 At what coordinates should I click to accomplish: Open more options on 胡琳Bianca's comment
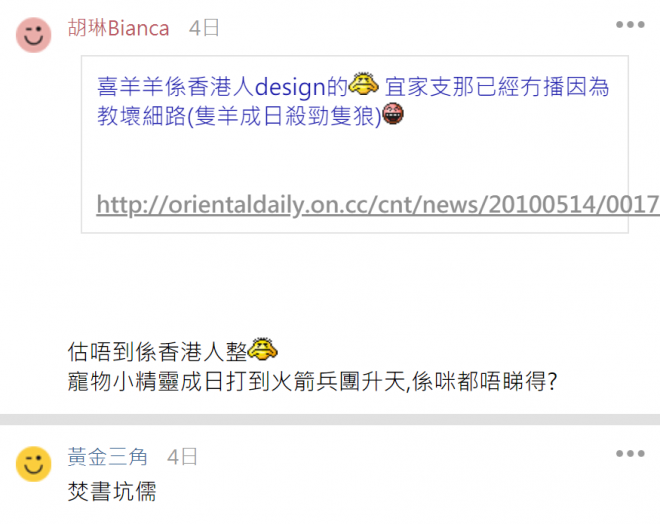point(630,25)
